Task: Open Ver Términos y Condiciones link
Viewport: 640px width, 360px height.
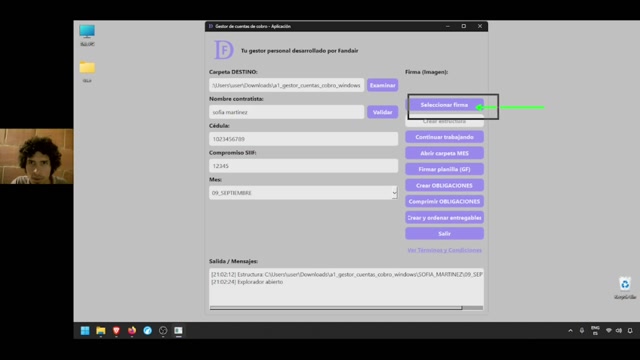Action: (444, 250)
